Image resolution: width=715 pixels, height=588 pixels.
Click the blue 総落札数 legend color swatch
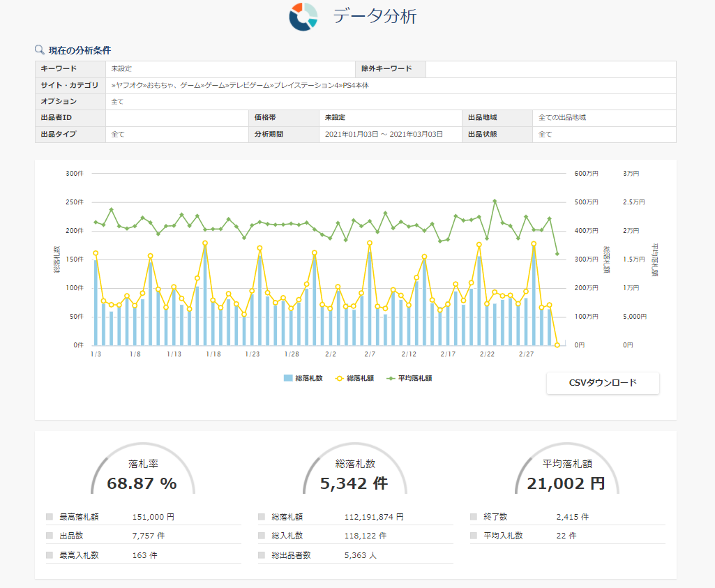(288, 378)
